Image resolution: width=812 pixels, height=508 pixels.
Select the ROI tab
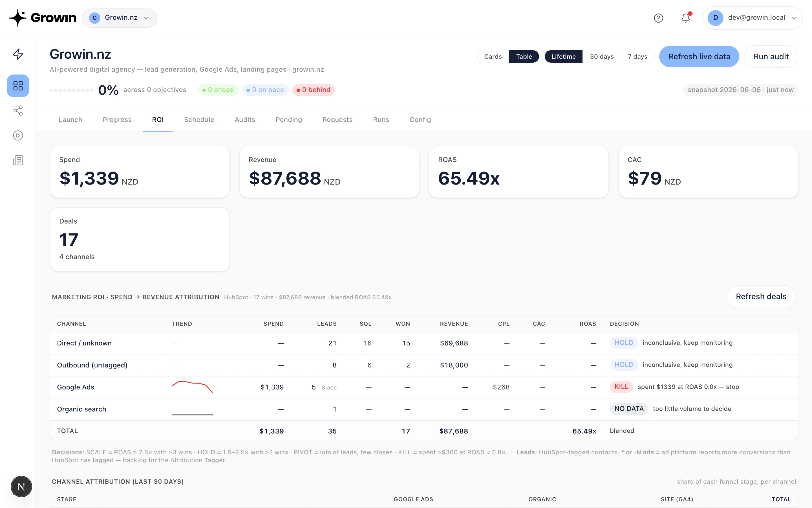[158, 120]
